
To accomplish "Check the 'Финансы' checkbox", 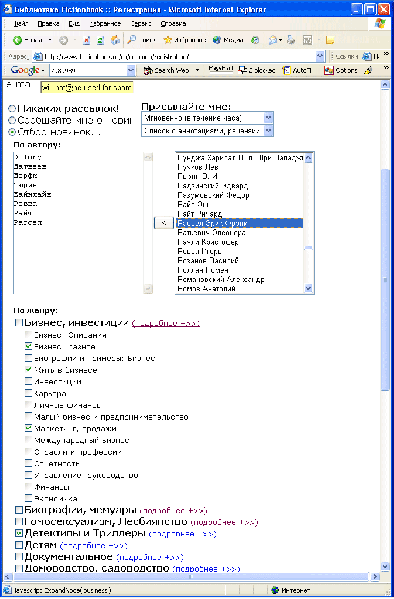I will [28, 487].
